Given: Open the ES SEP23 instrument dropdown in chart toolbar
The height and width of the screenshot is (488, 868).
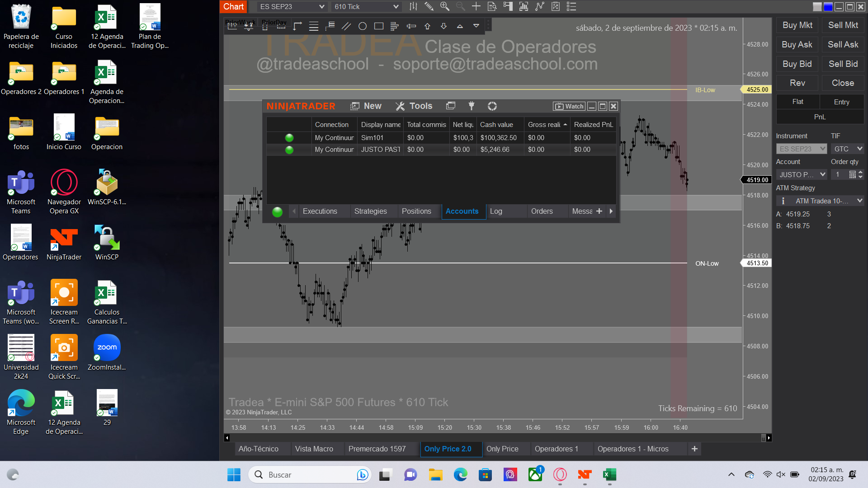Looking at the screenshot, I should coord(292,7).
